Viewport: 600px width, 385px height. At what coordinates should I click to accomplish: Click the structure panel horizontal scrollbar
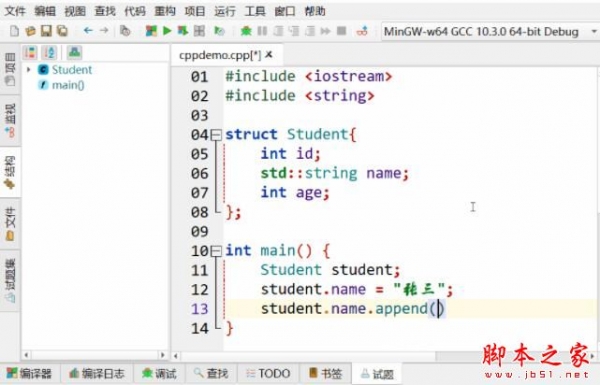tap(95, 355)
